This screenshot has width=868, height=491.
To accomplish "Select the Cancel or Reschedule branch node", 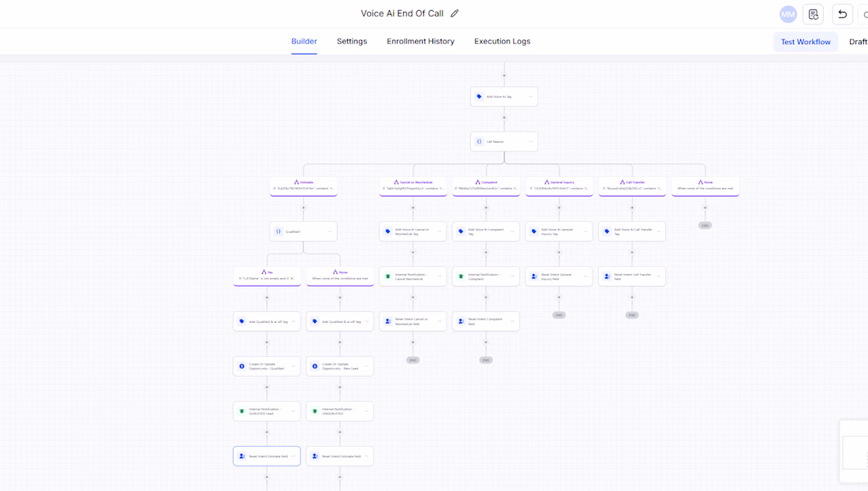I will click(x=413, y=186).
